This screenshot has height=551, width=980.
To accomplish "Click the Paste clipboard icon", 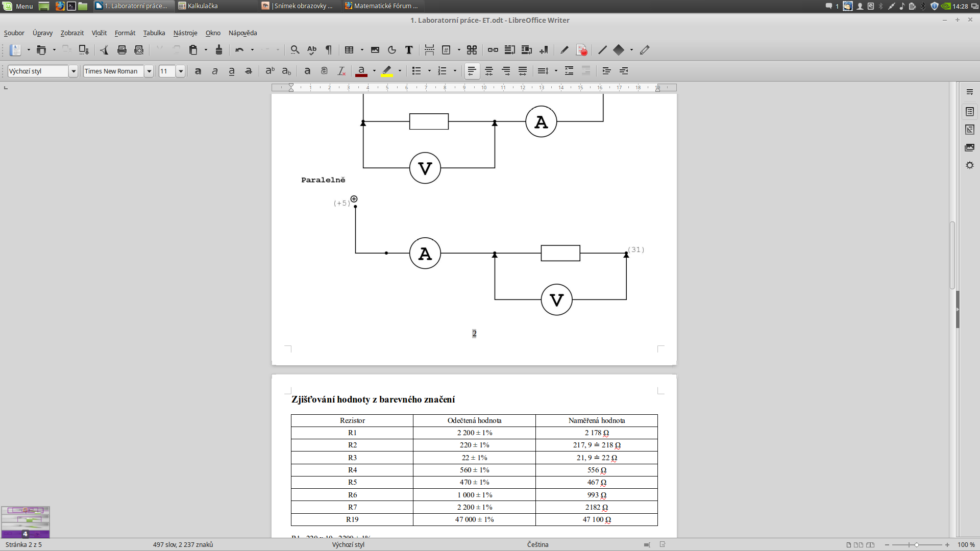I will [x=193, y=50].
